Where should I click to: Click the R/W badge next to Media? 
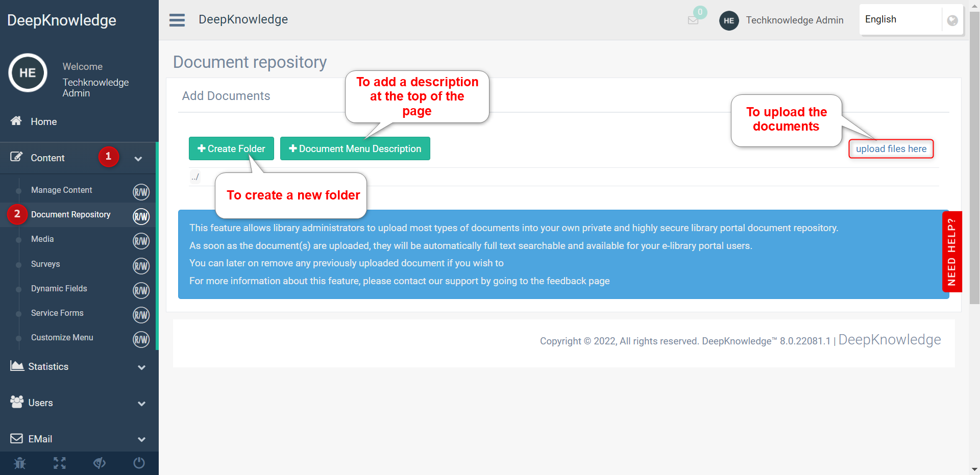tap(141, 241)
